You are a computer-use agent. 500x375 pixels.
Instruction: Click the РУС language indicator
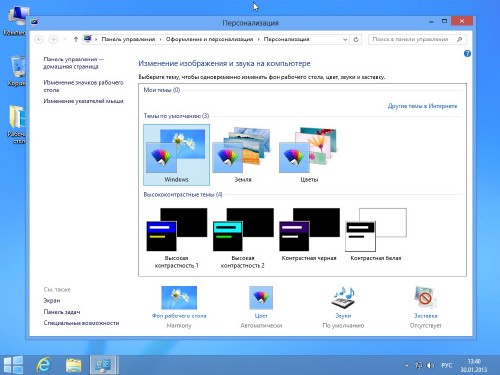447,366
